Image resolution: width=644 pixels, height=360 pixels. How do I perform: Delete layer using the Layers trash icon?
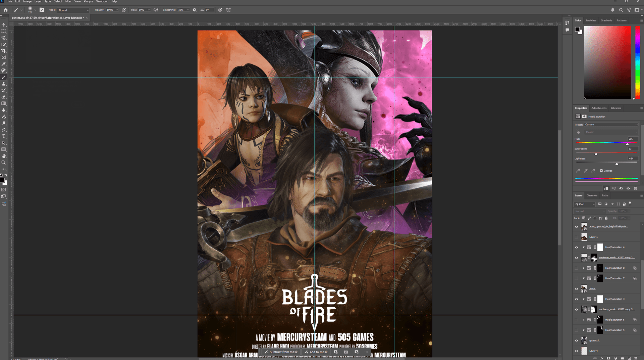click(636, 358)
